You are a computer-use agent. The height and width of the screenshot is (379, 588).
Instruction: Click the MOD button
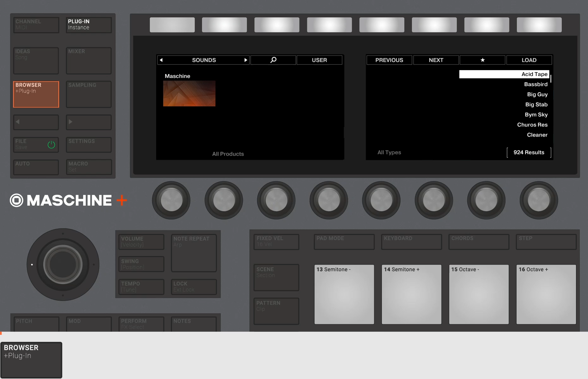(x=89, y=324)
